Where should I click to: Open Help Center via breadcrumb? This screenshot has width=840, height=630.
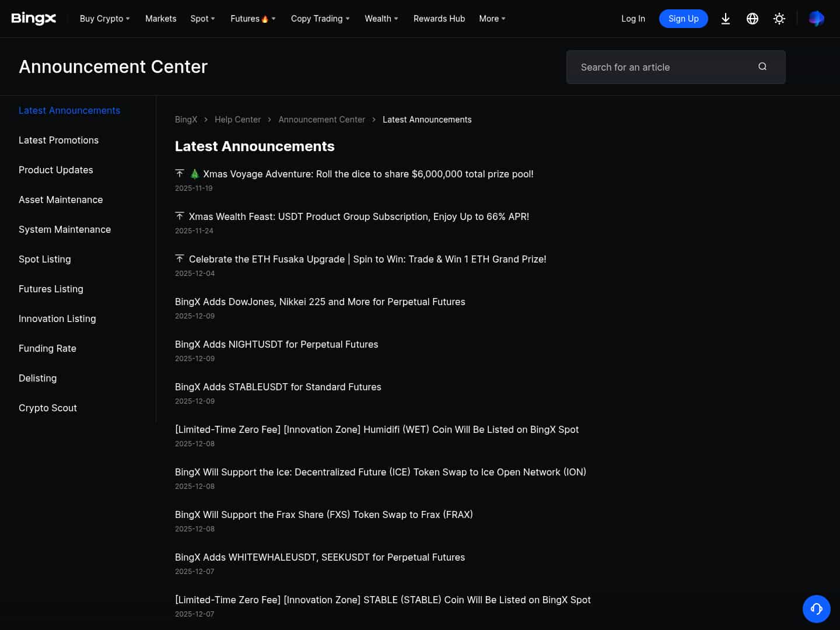coord(237,119)
